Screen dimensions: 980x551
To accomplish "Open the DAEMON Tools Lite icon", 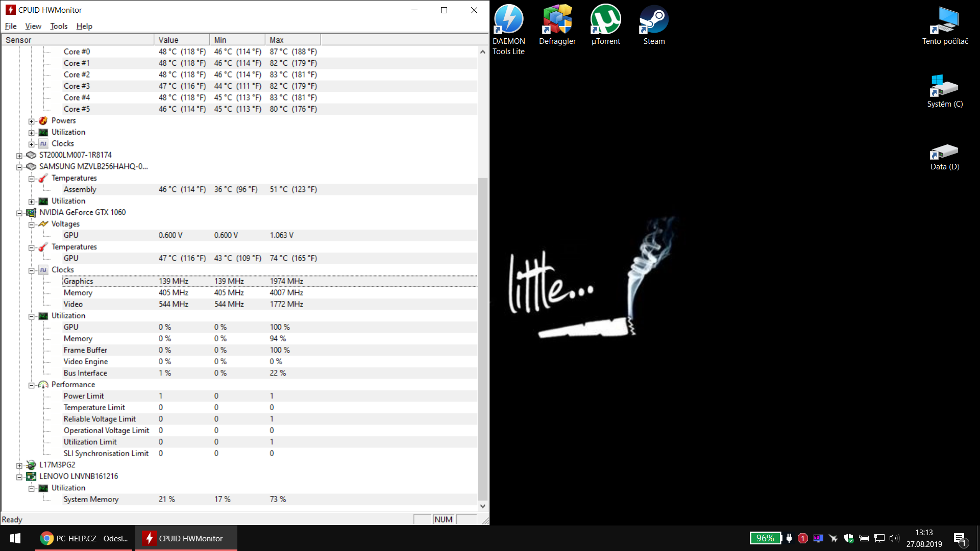I will click(508, 20).
